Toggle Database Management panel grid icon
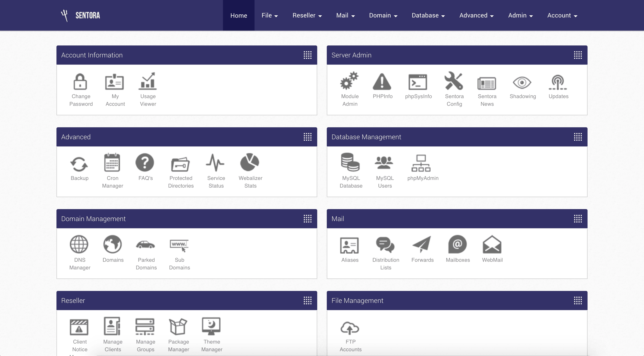 click(578, 137)
